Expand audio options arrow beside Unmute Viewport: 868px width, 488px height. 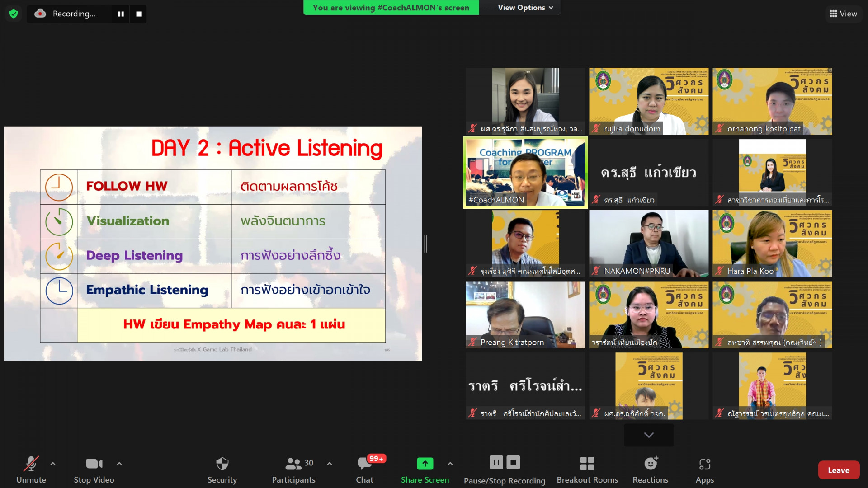(53, 464)
